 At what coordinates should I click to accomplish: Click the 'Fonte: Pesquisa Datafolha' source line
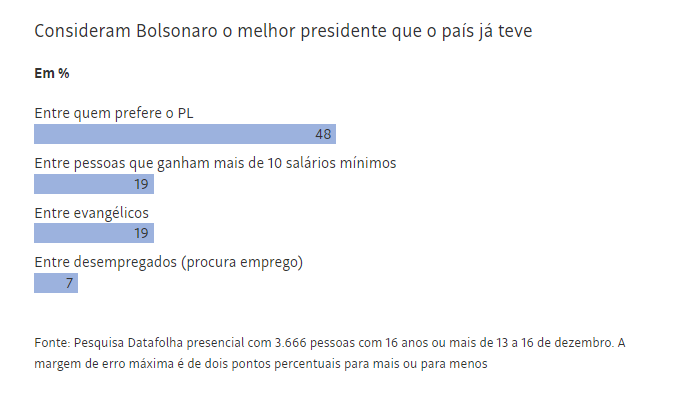click(330, 343)
